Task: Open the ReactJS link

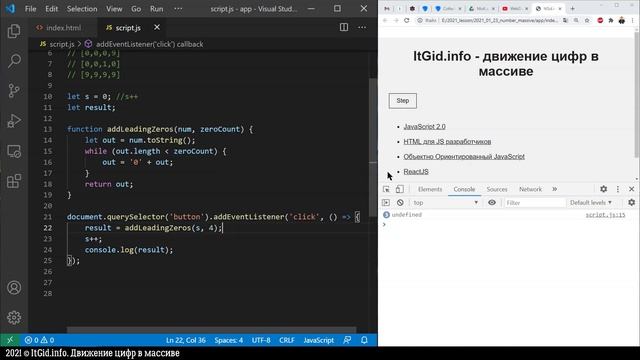Action: 416,171
